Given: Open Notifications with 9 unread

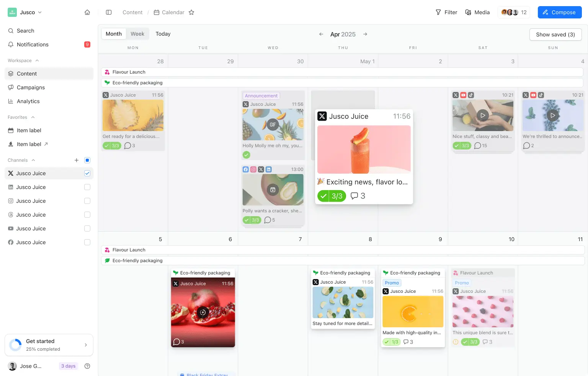Looking at the screenshot, I should [x=49, y=44].
